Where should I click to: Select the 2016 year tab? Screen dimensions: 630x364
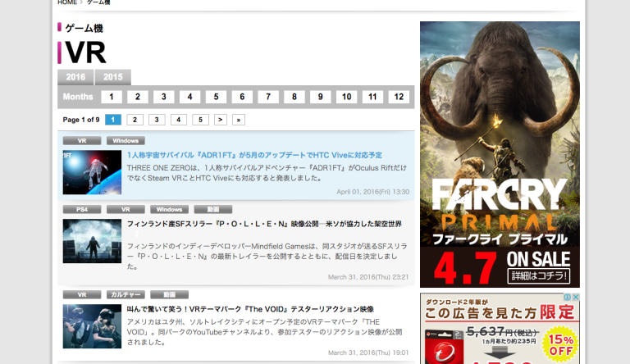pyautogui.click(x=75, y=77)
